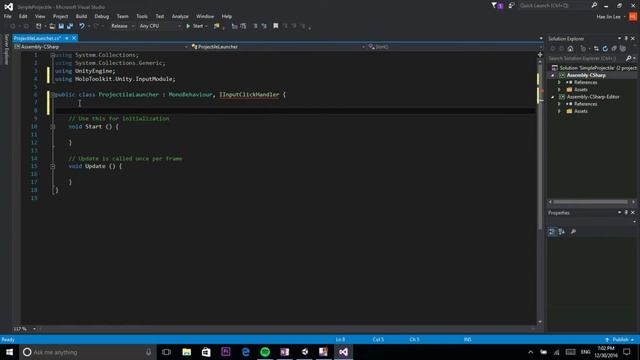Click the editor split window handle
The height and width of the screenshot is (360, 640).
click(540, 54)
